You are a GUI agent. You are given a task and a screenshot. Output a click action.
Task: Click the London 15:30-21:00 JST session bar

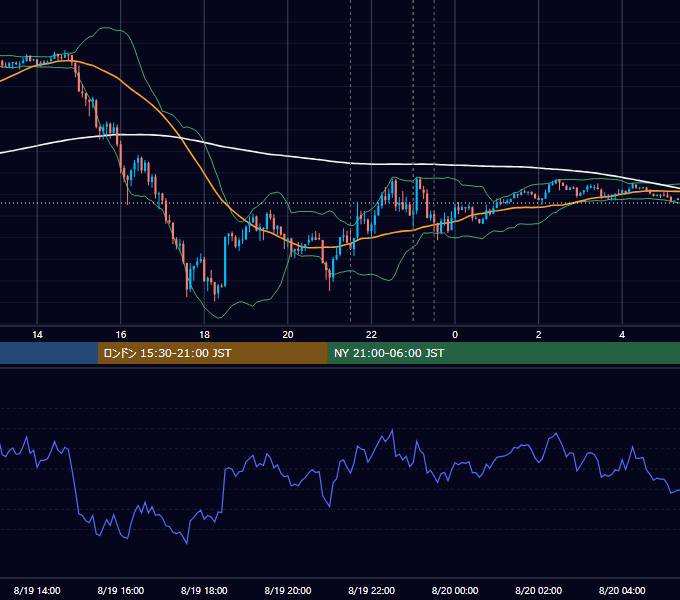coord(212,353)
